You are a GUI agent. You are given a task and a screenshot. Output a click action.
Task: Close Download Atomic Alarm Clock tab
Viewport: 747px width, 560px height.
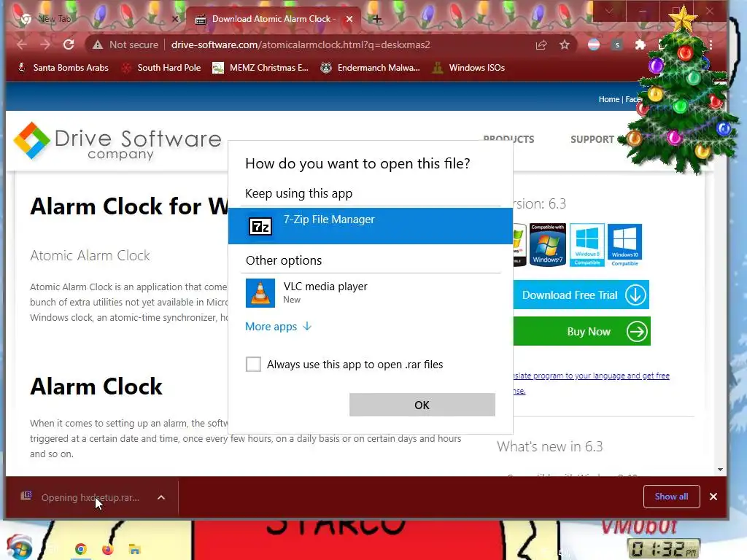pyautogui.click(x=349, y=19)
